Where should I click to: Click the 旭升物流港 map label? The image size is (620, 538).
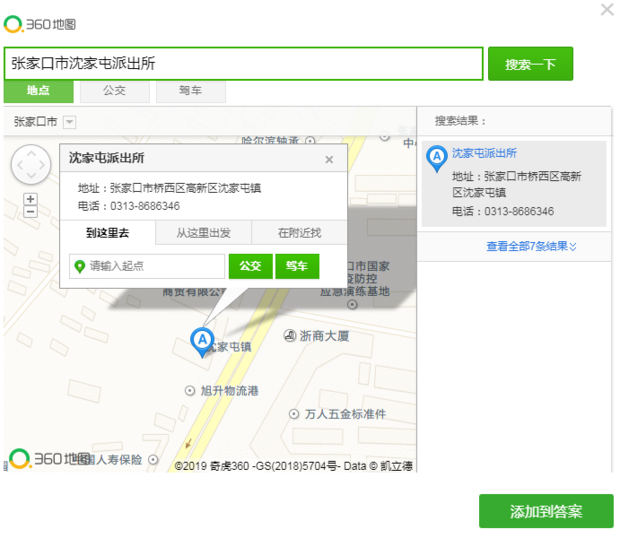[x=229, y=391]
